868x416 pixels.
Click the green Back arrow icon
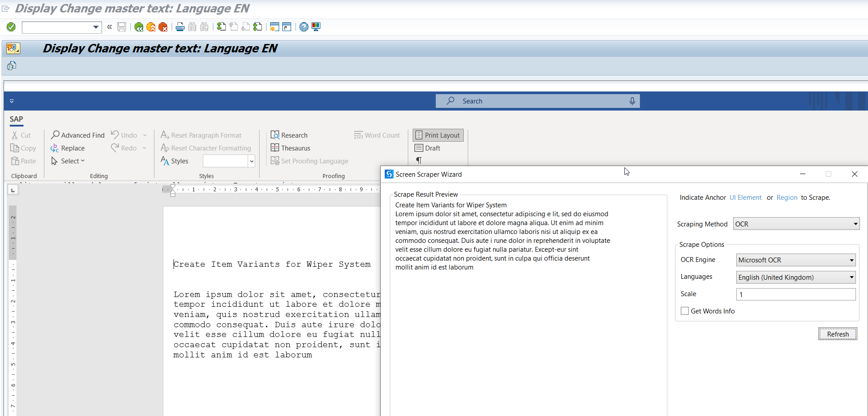139,27
